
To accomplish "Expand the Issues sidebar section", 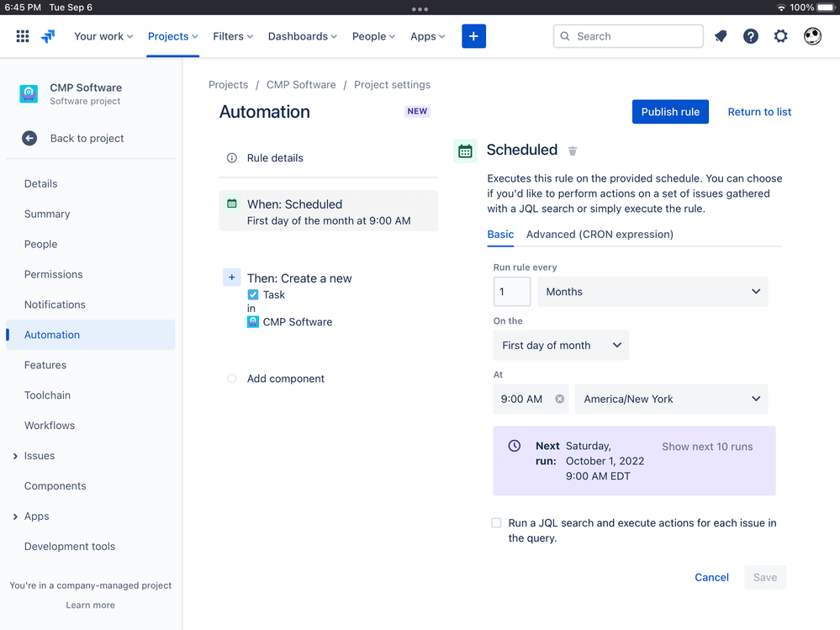I will [15, 456].
